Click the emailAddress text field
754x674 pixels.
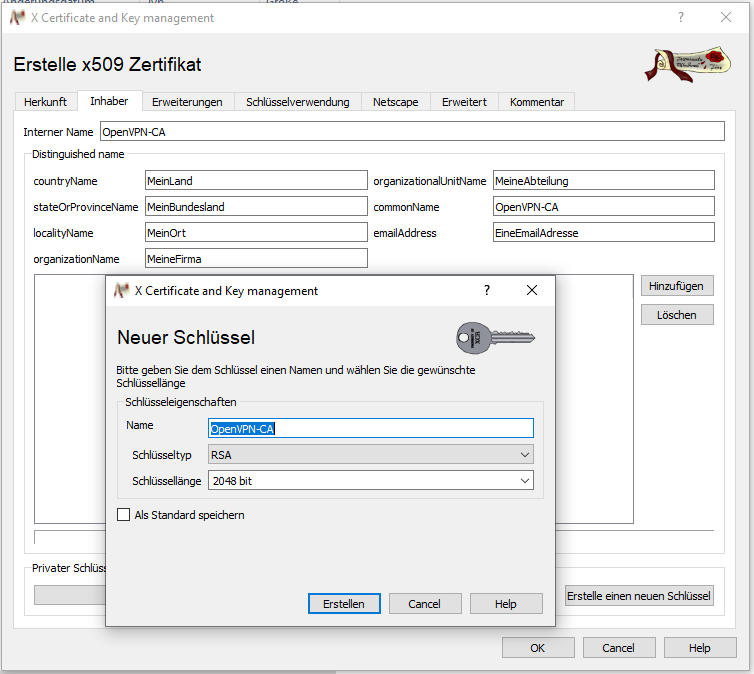click(x=604, y=232)
